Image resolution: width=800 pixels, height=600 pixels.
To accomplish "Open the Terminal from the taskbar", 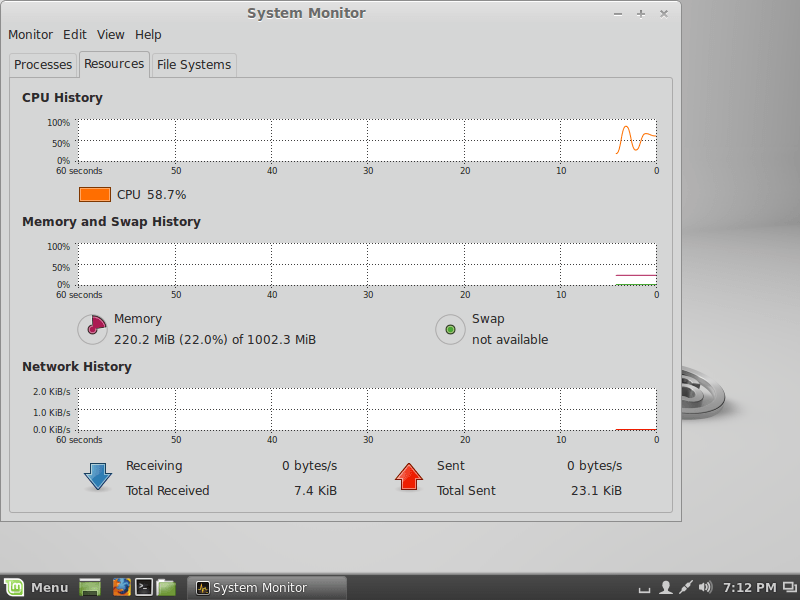I will tap(144, 587).
